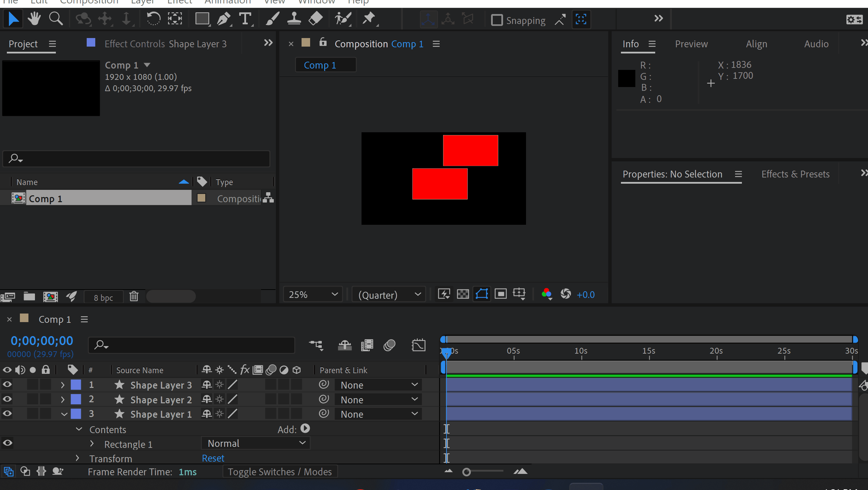Select the Roto Brush tool
868x490 pixels.
tap(342, 19)
